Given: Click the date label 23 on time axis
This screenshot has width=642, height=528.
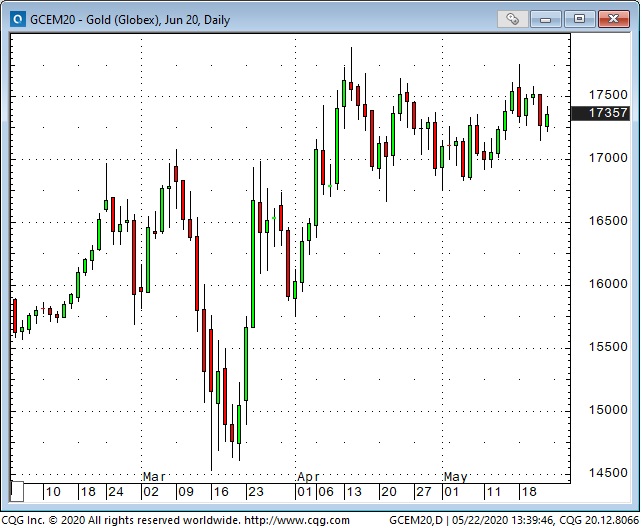Looking at the screenshot, I should (x=256, y=492).
